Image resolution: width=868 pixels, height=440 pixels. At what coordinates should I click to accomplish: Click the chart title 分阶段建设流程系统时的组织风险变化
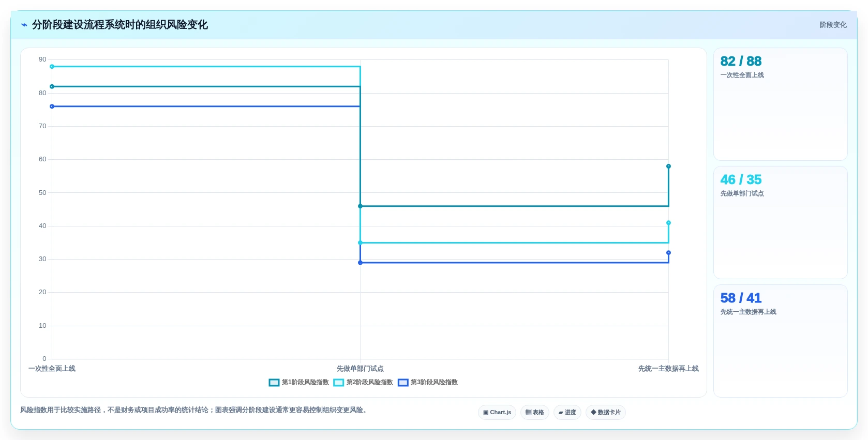(120, 25)
